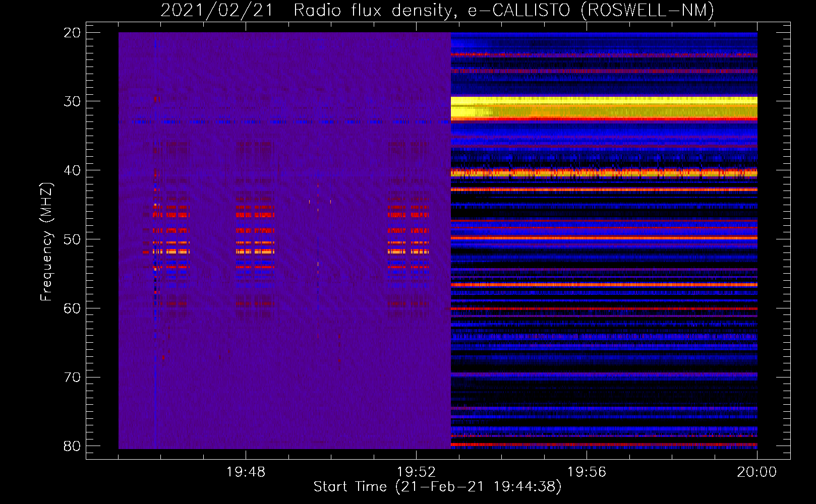
Task: Click the 19:56 time tick label
Action: (587, 472)
